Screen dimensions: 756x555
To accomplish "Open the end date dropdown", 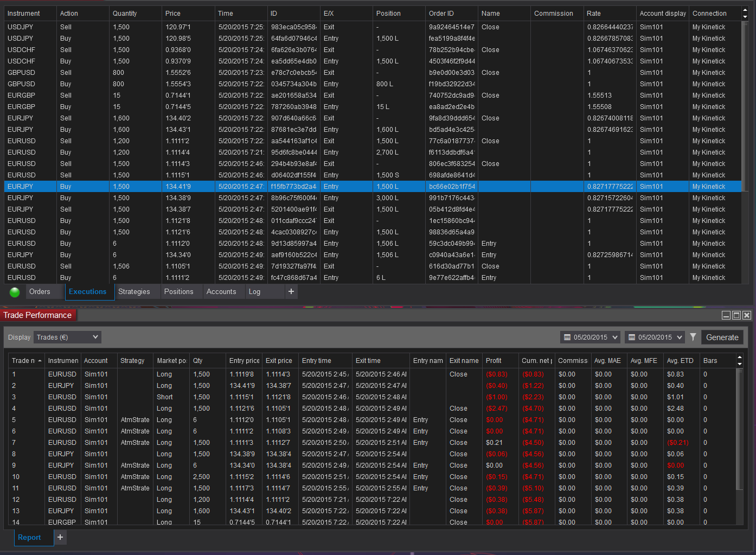I will point(655,337).
